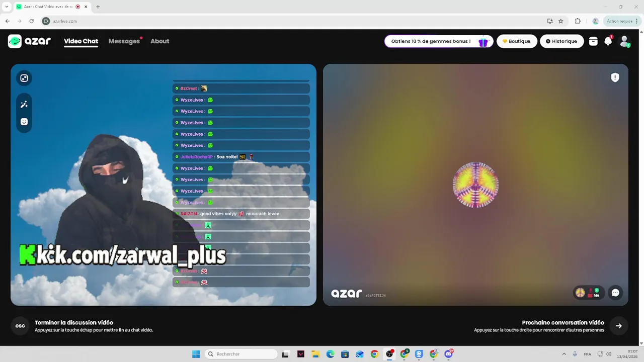Switch to the Video Chat tab
Screen dimensions: 644x362
[x=81, y=41]
